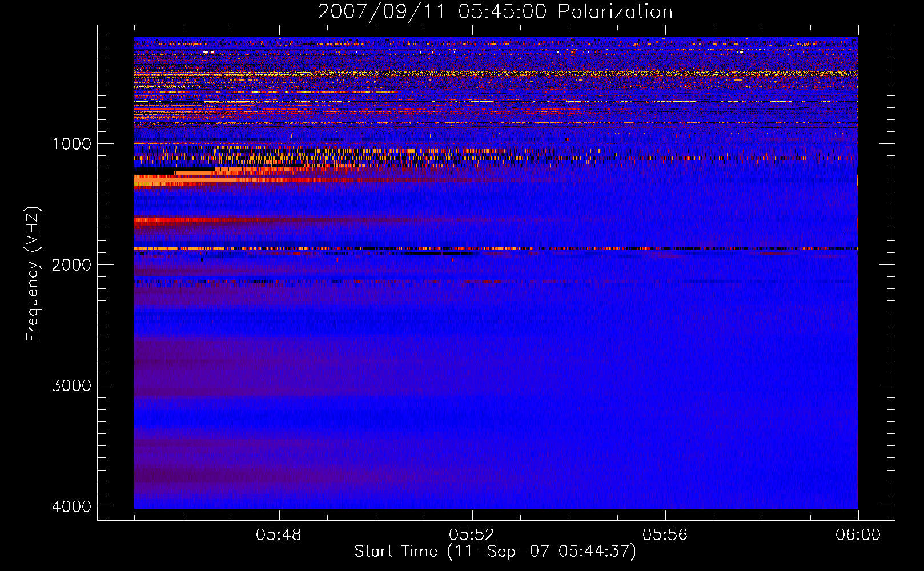924x571 pixels.
Task: Click the 06:00 time tick label
Action: (x=858, y=535)
